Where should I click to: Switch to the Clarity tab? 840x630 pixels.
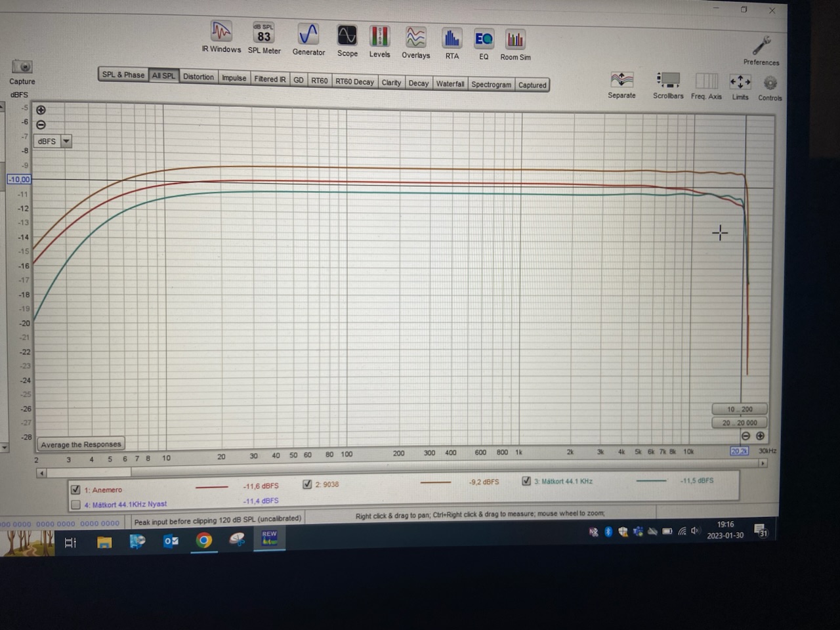(391, 82)
